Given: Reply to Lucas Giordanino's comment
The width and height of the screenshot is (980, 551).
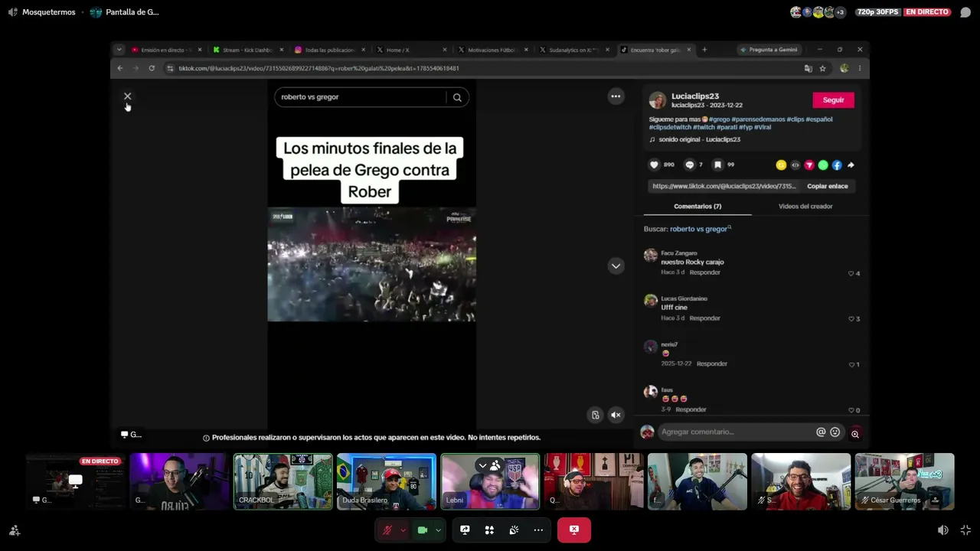Looking at the screenshot, I should (x=704, y=318).
